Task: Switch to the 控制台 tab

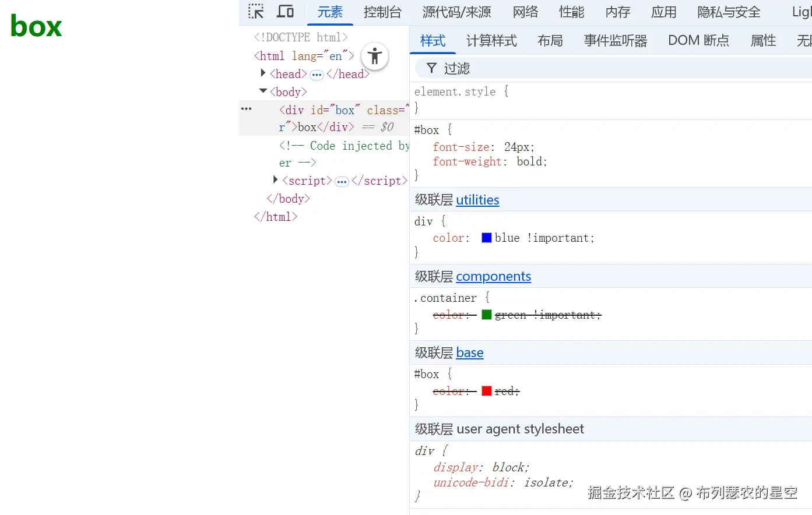Action: (x=382, y=12)
